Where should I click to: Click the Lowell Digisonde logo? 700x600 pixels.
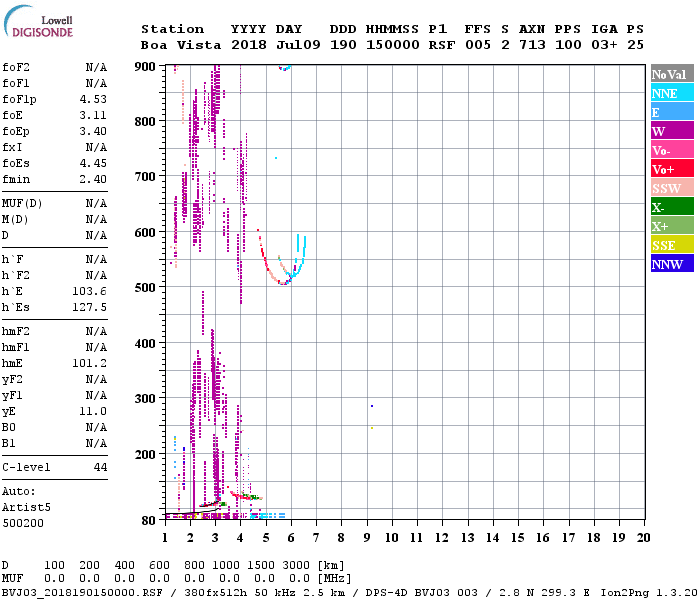click(x=38, y=22)
